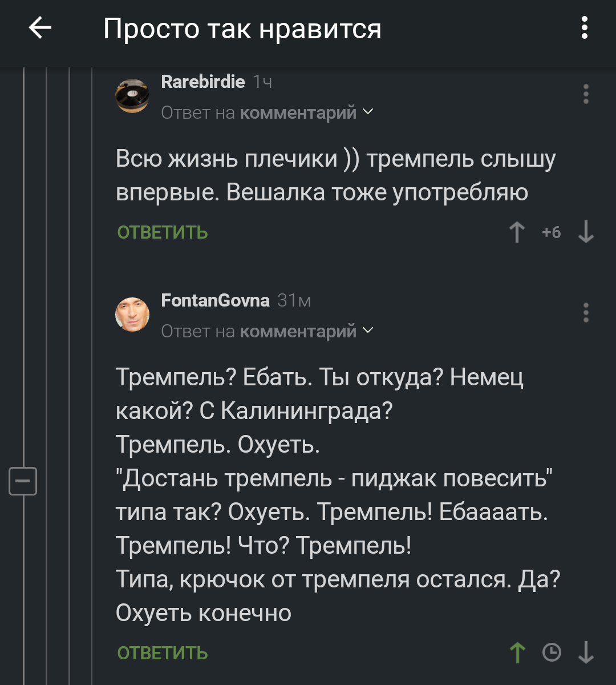Collapse the comment thread with minus box
Image resolution: width=616 pixels, height=685 pixels.
[23, 481]
